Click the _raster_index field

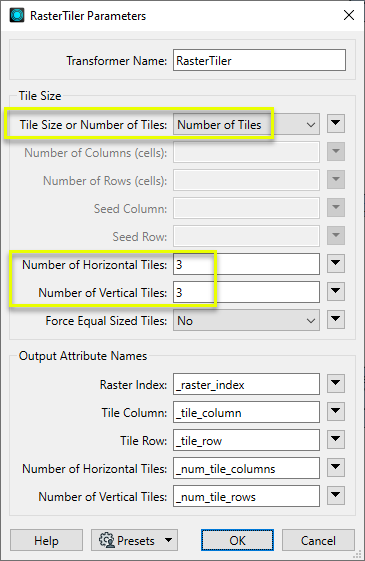[246, 384]
